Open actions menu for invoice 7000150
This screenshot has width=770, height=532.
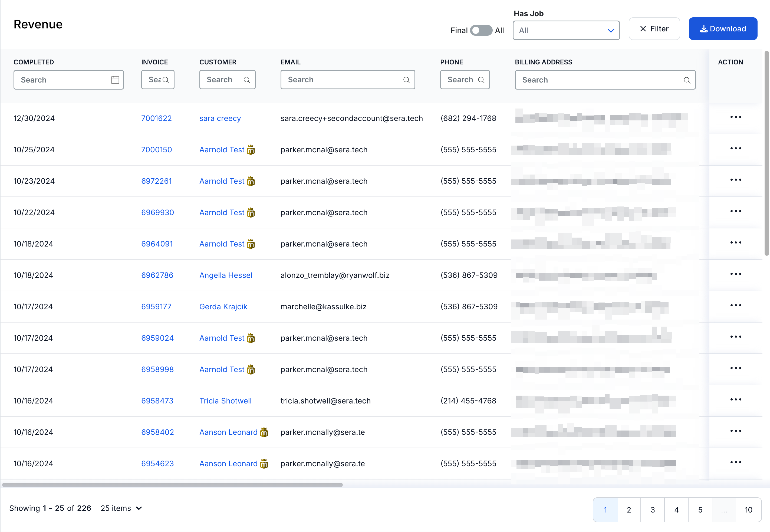(735, 148)
